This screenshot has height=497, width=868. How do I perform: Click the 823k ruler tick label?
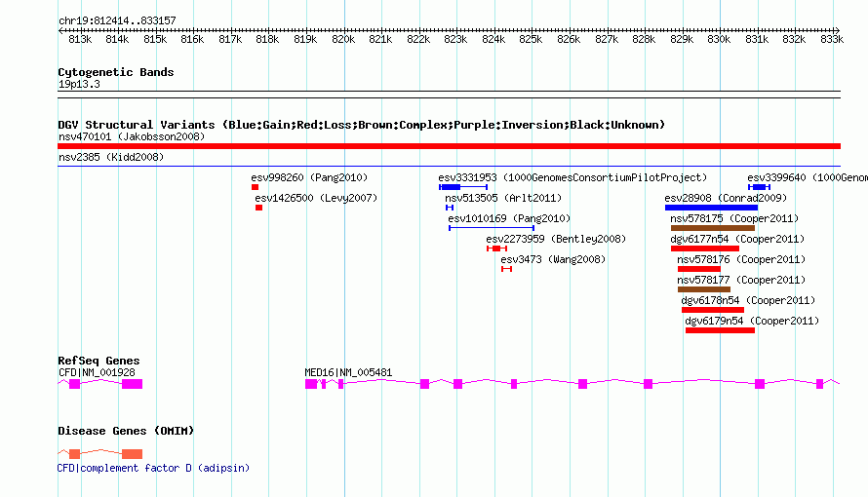point(455,39)
